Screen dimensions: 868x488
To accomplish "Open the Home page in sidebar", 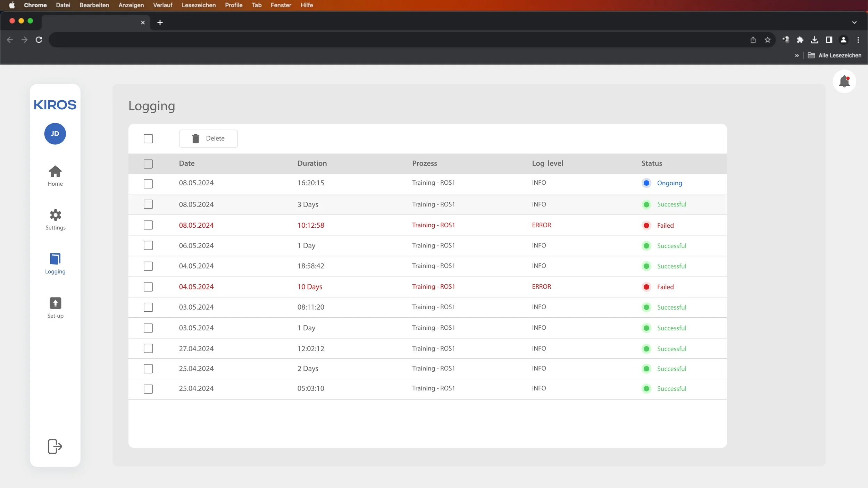I will coord(55,176).
